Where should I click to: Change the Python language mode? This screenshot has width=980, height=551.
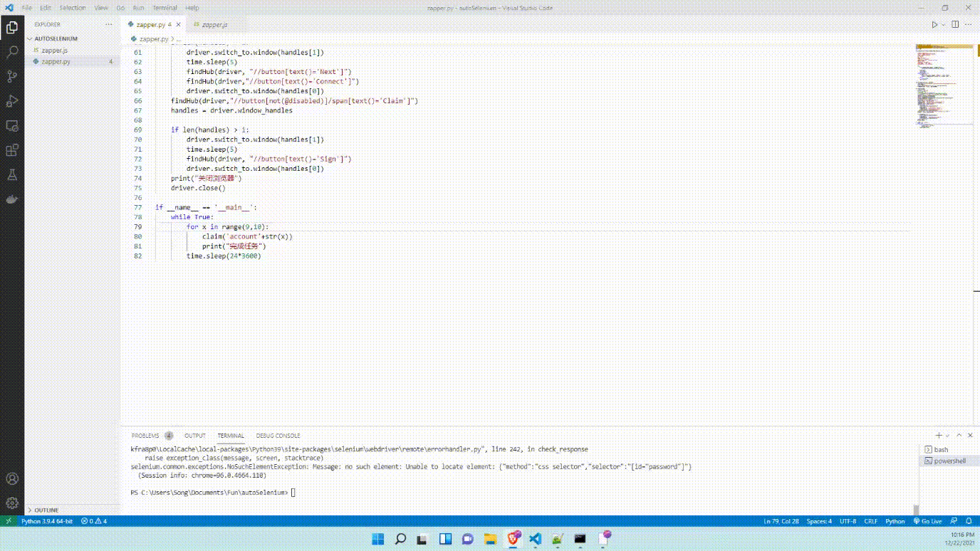pos(895,521)
